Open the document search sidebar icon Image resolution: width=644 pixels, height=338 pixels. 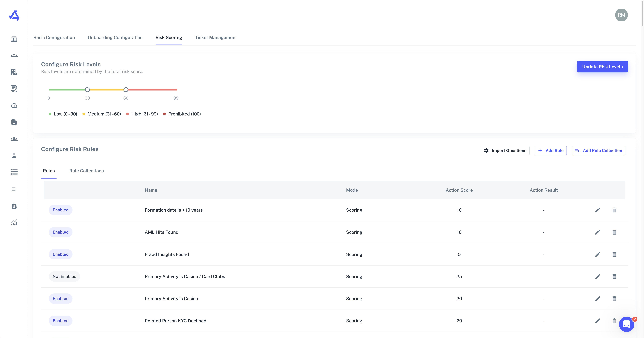pyautogui.click(x=14, y=89)
